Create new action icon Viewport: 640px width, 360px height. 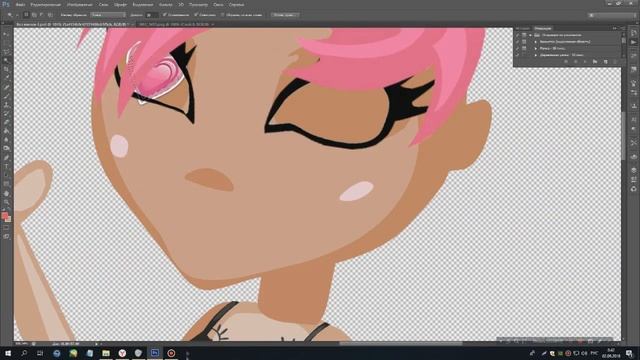pos(605,62)
